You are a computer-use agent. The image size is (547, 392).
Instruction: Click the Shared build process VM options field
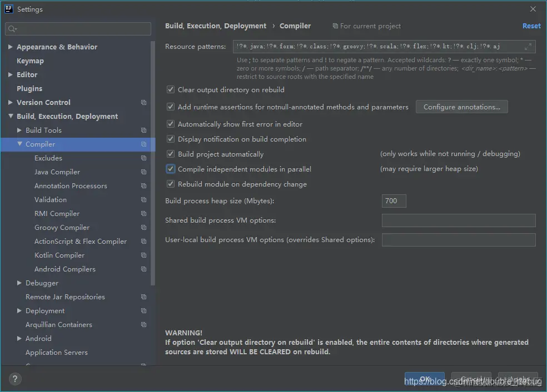point(459,220)
